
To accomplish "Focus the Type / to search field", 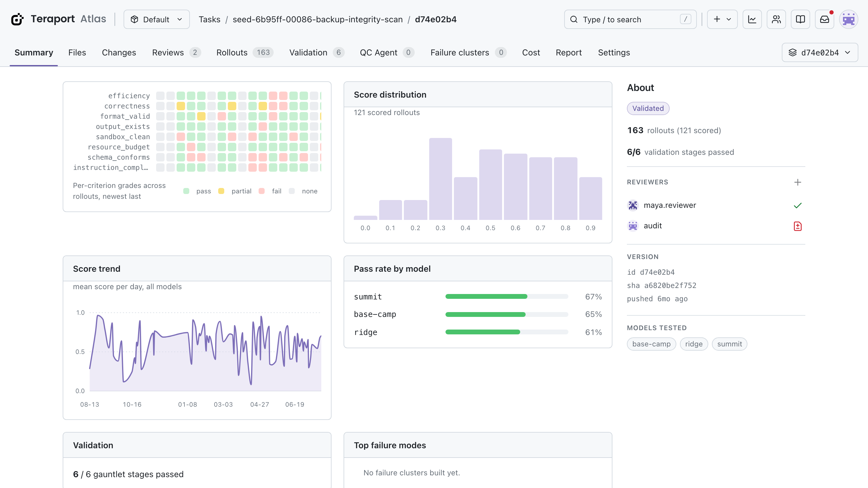I will coord(630,19).
